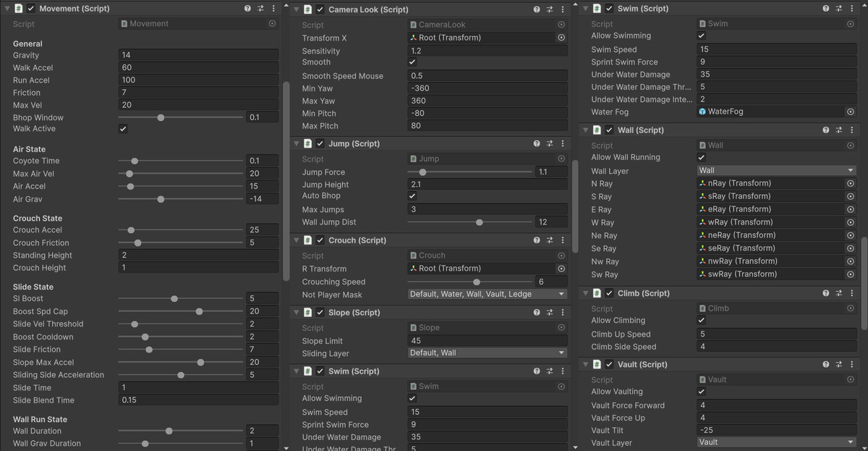Open presets for Movement script
The width and height of the screenshot is (868, 451).
coord(260,9)
